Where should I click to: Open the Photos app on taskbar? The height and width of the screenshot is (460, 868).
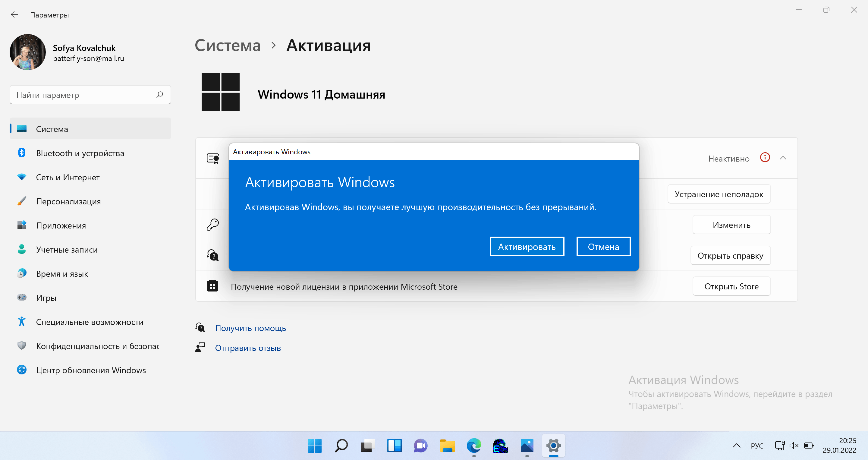[527, 446]
